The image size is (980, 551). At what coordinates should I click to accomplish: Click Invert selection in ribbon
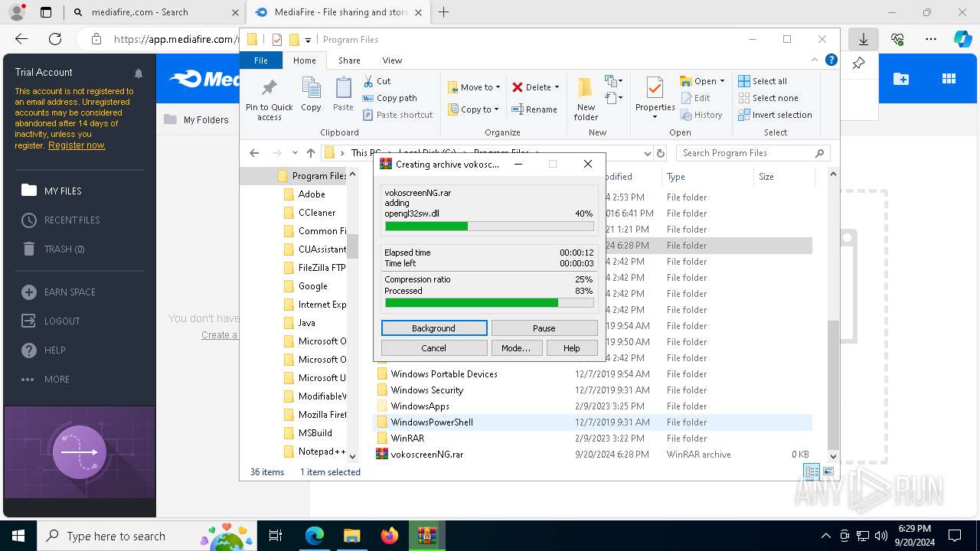click(x=775, y=115)
